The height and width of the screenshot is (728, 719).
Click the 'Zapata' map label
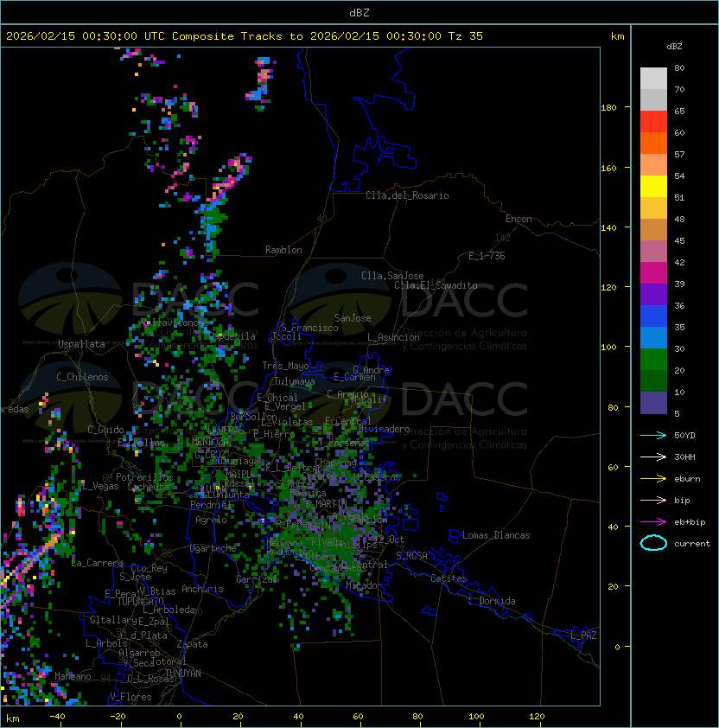click(x=192, y=644)
